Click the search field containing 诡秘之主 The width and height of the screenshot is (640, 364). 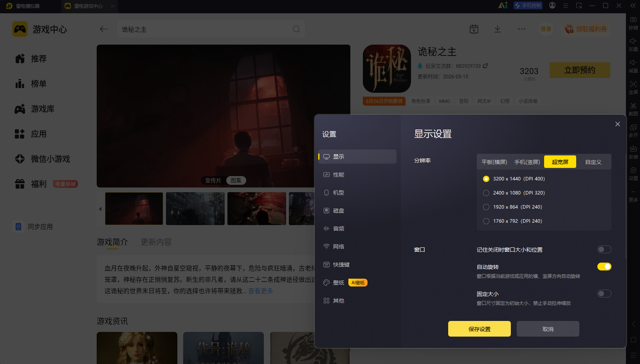pos(211,29)
